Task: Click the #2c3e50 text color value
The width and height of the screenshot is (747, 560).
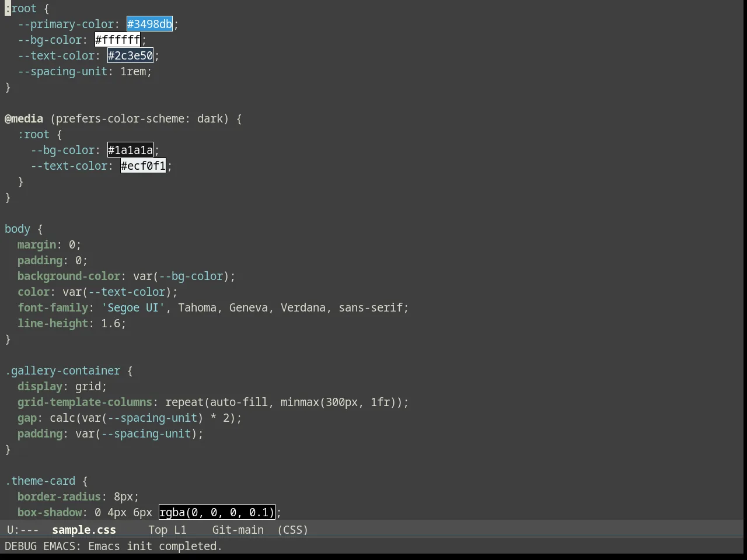Action: (x=130, y=55)
